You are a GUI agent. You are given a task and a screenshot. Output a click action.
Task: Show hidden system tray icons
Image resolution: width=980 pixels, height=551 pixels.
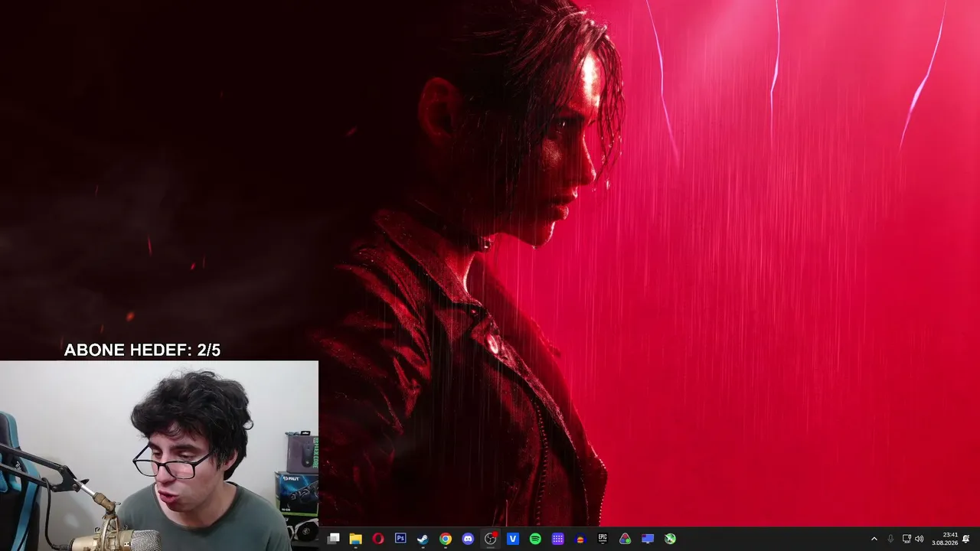click(x=874, y=539)
